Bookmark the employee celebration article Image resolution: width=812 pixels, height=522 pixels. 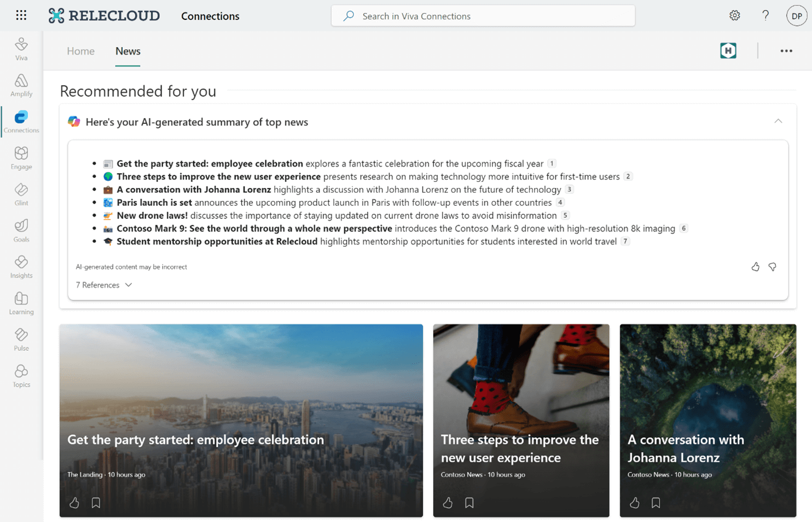(x=96, y=503)
